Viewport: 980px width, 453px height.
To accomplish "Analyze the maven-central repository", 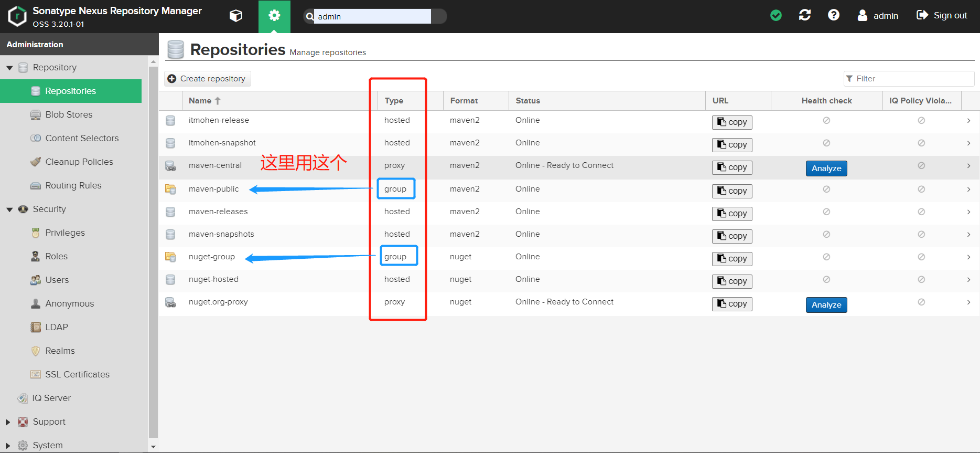I will (x=826, y=168).
